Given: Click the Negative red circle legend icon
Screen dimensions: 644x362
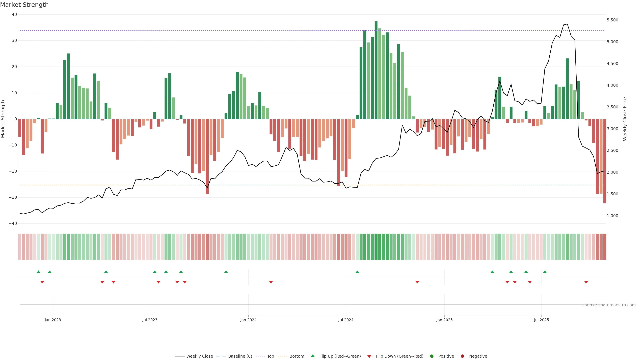Looking at the screenshot, I should (x=462, y=356).
